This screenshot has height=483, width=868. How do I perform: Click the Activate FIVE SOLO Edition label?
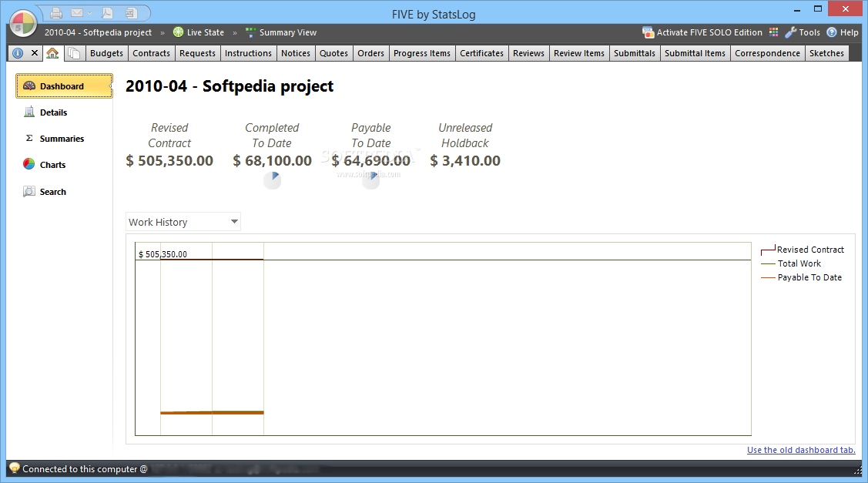point(709,32)
